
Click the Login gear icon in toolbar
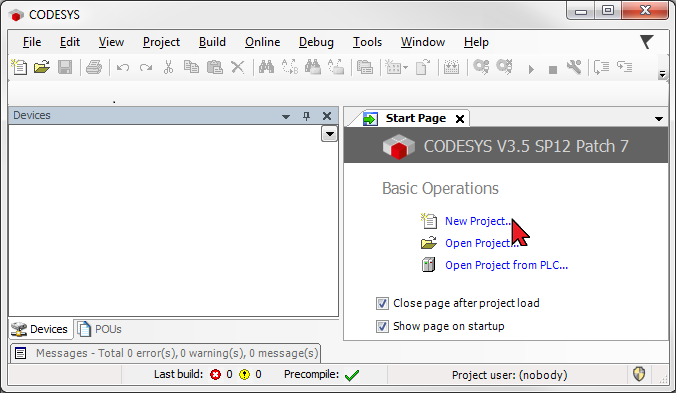pos(481,67)
